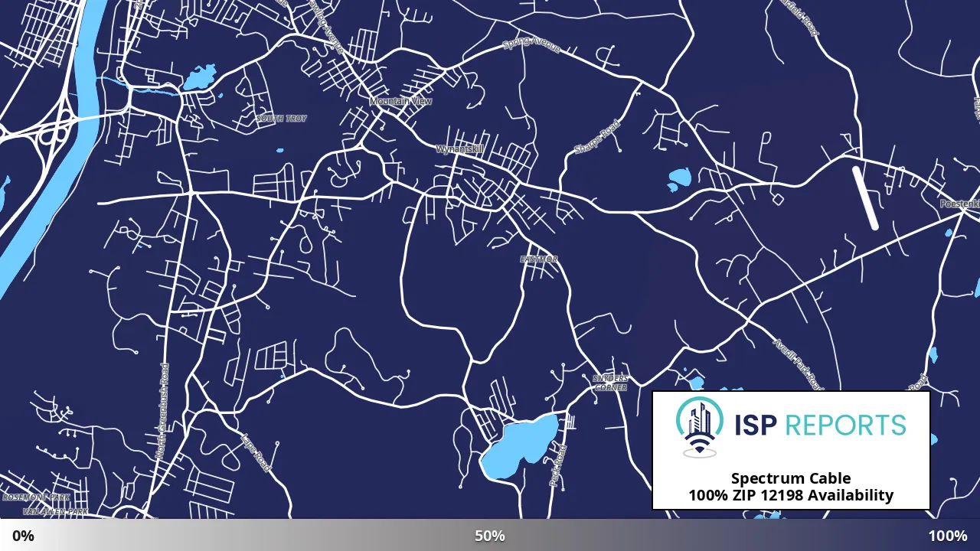The image size is (980, 551).
Task: Click the Eastmor map label
Action: click(539, 259)
